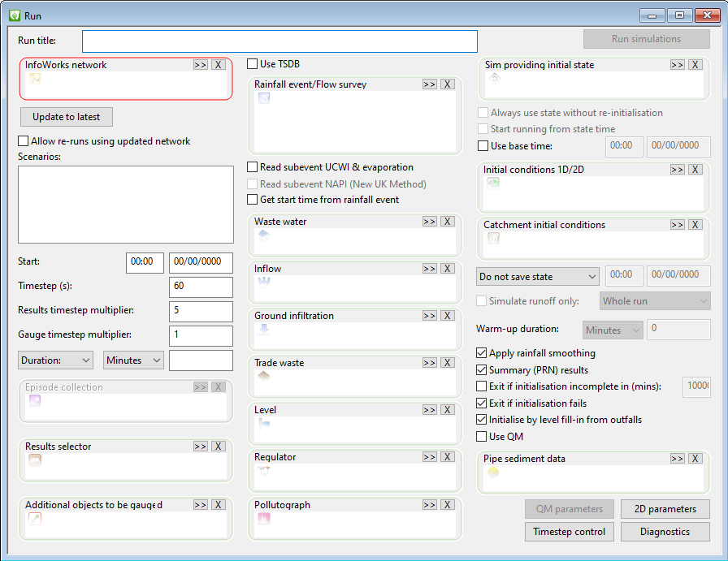Viewport: 728px width, 561px height.
Task: Browse for Pollutograph with >> button
Action: (x=430, y=505)
